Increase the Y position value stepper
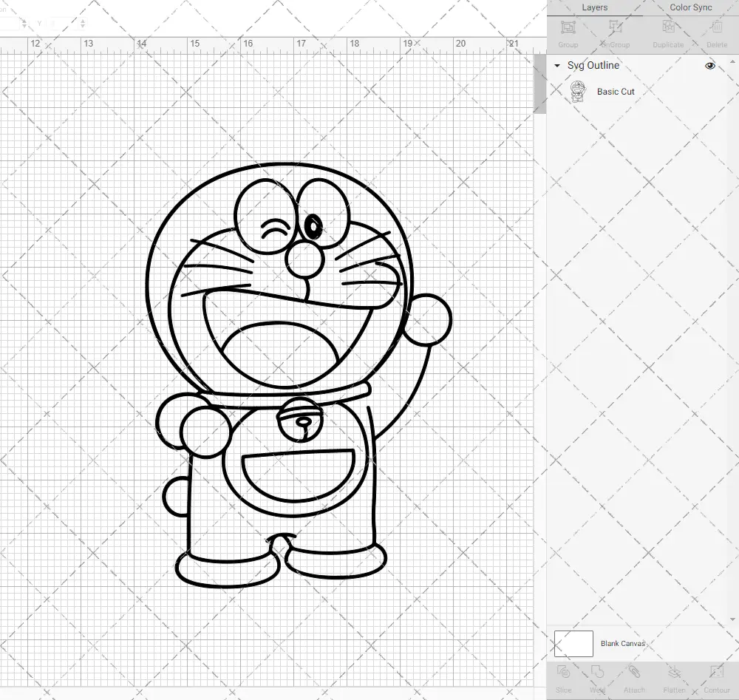The image size is (739, 700). (82, 21)
